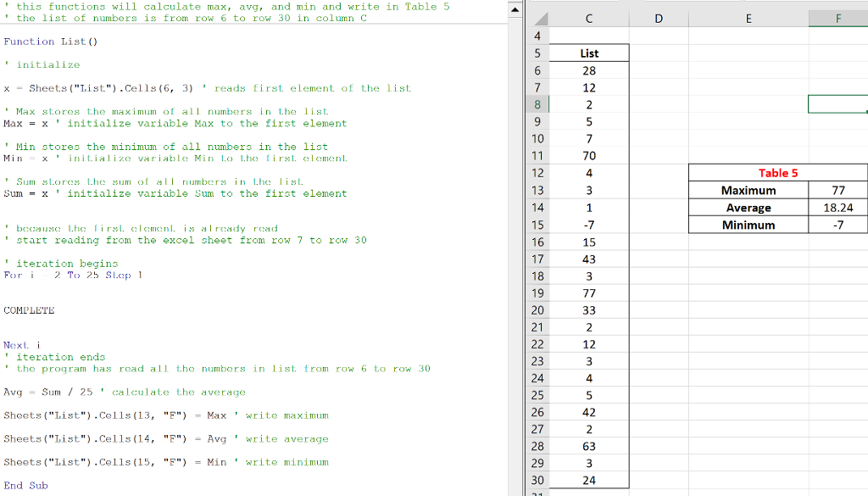
Task: Click the code pane scrollbar up arrow
Action: [x=515, y=8]
